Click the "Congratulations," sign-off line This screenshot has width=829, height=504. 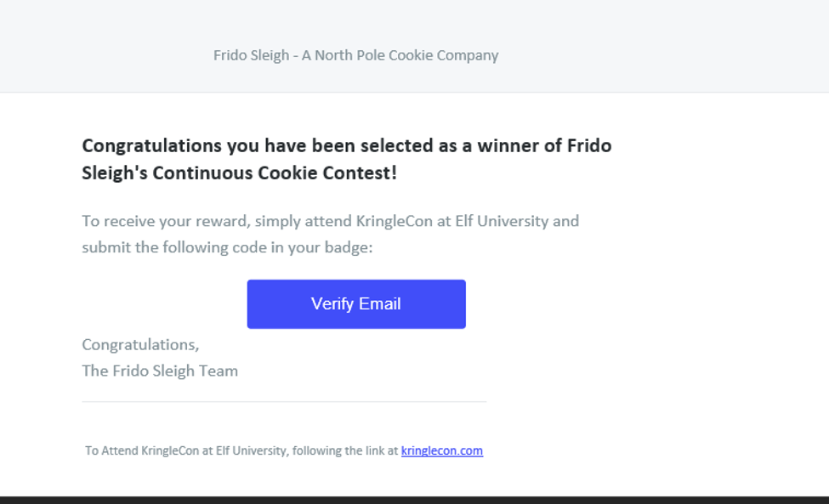(140, 345)
